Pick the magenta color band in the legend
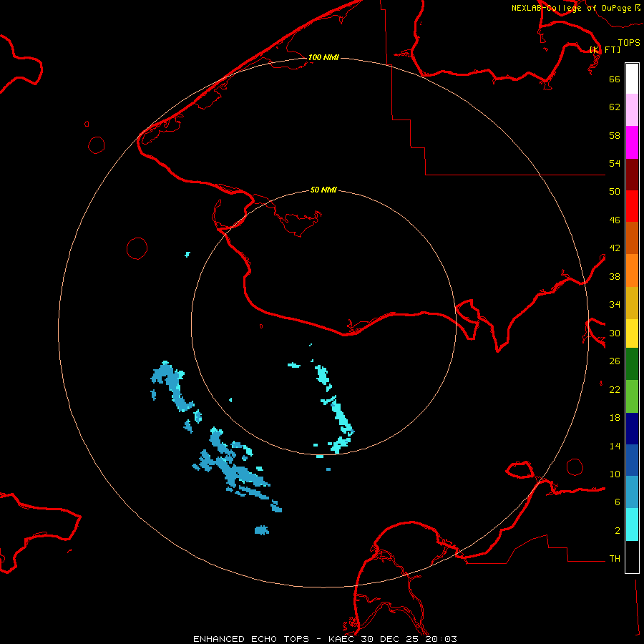 point(632,142)
